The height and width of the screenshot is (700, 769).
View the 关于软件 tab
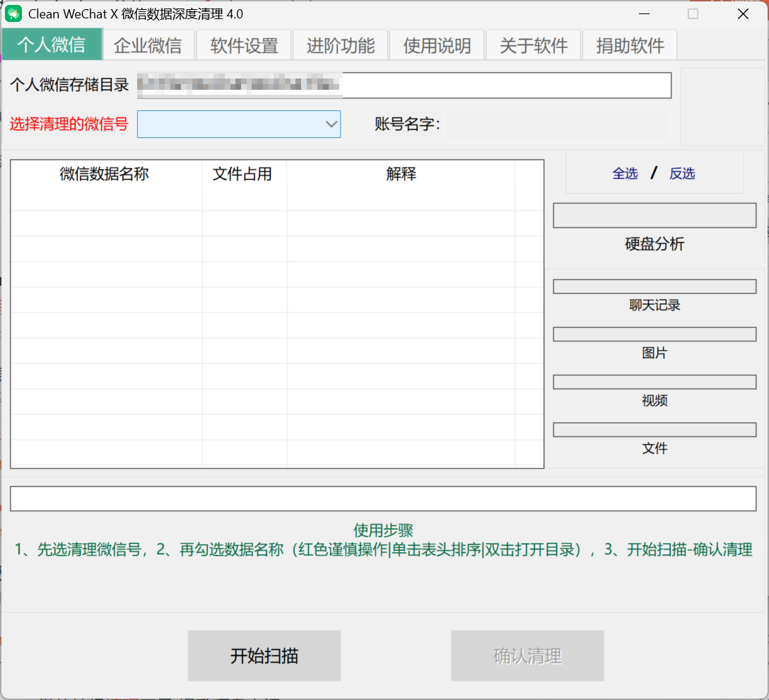click(533, 44)
